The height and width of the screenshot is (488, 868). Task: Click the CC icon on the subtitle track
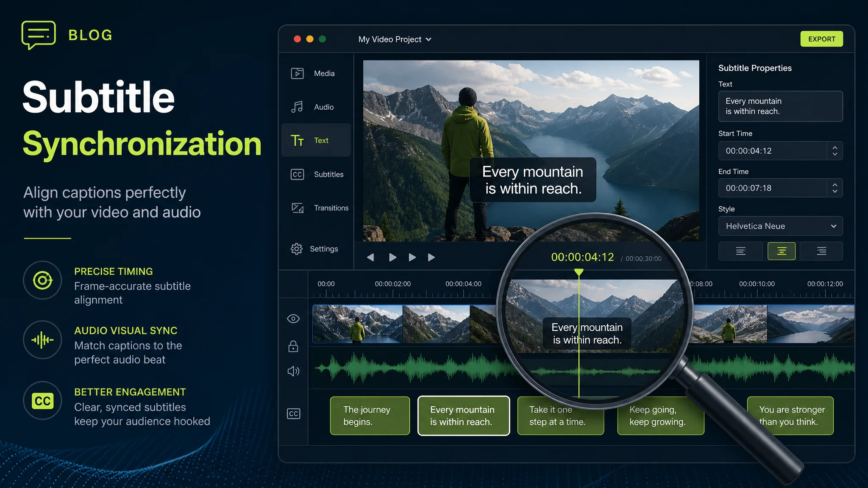click(x=293, y=413)
